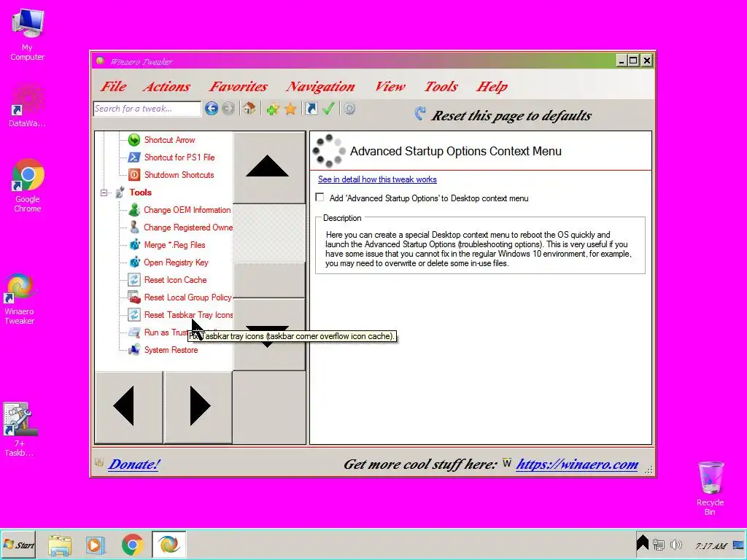Open File Explorer from the taskbar
747x560 pixels.
(60, 544)
